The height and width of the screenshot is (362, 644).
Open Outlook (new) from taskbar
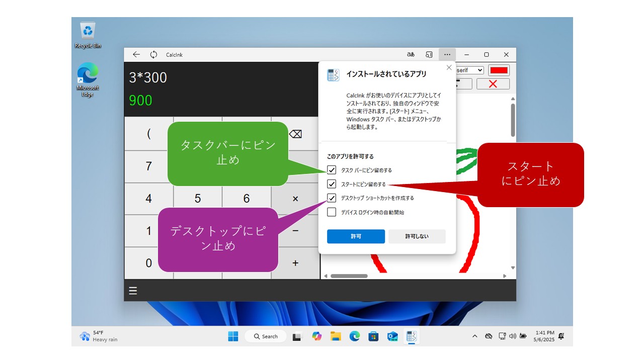(392, 336)
